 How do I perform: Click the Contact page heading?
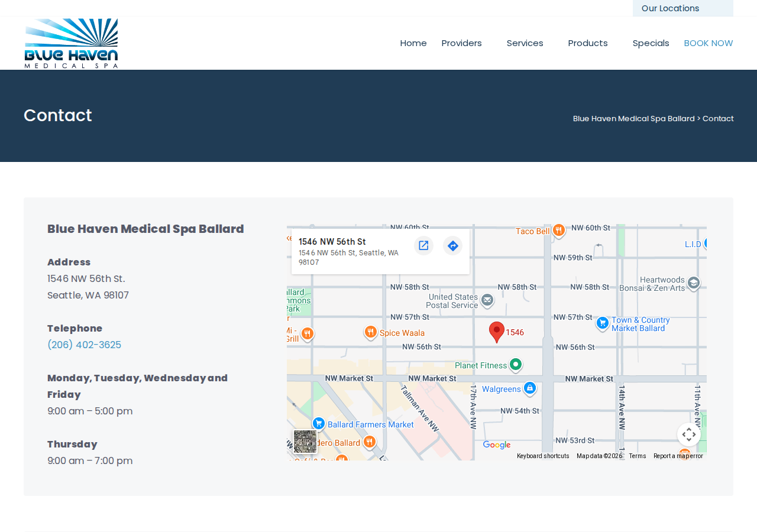(58, 115)
